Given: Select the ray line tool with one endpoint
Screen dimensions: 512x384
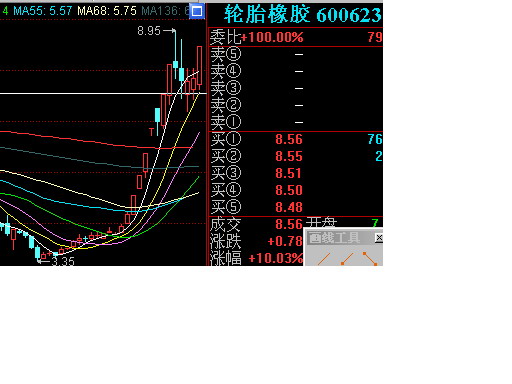Looking at the screenshot, I should coord(347,259).
